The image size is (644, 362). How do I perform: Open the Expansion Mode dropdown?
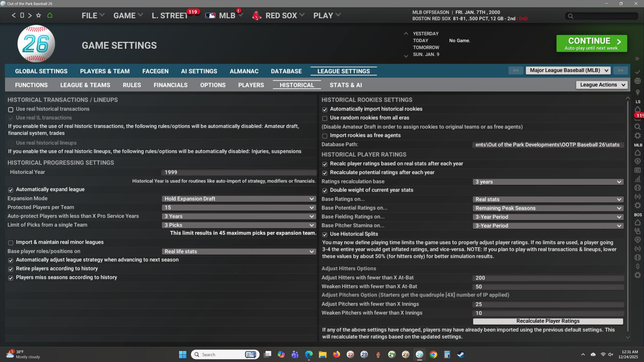coord(239,199)
